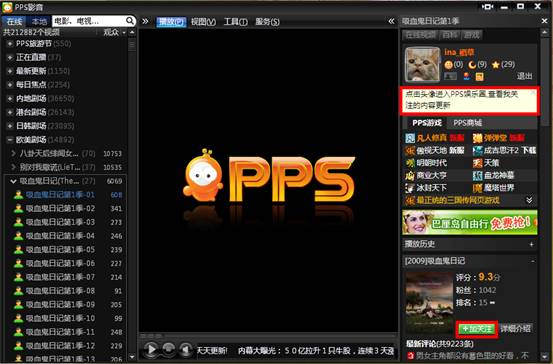Screen dimensions: 553x364
Task: Switch to the PPS商城 tab
Action: click(468, 123)
